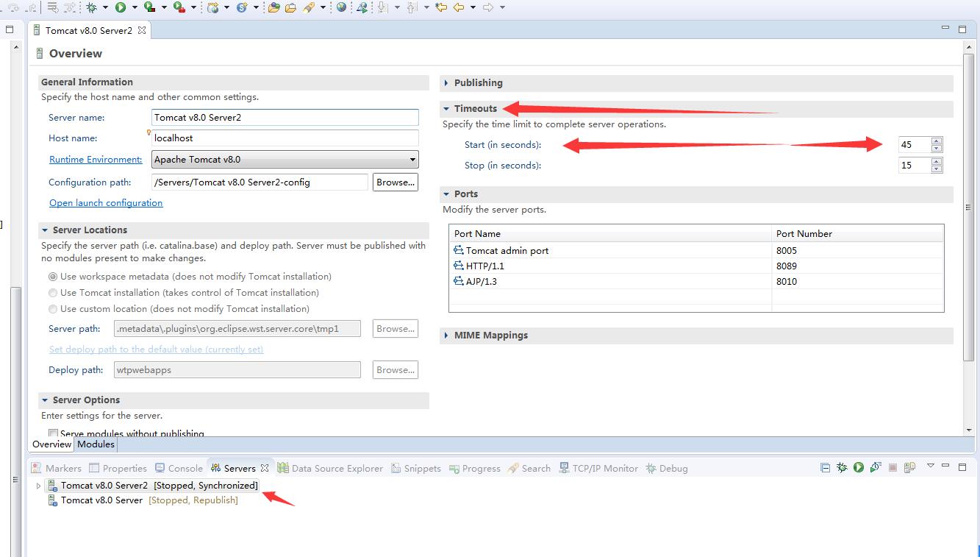
Task: Switch to the Overview tab at bottom
Action: pos(51,444)
